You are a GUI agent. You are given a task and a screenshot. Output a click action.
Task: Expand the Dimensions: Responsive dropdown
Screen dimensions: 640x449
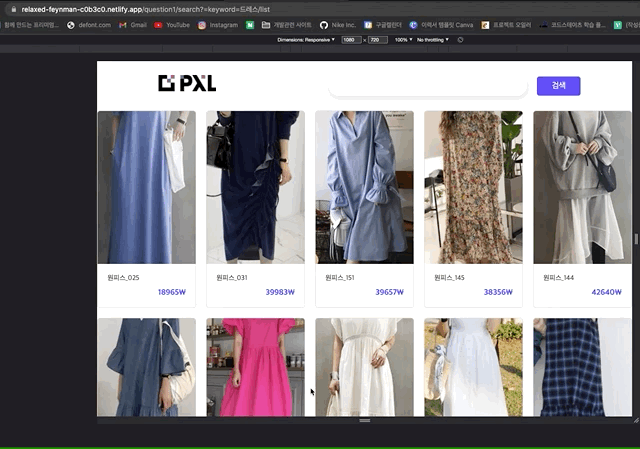pyautogui.click(x=306, y=39)
